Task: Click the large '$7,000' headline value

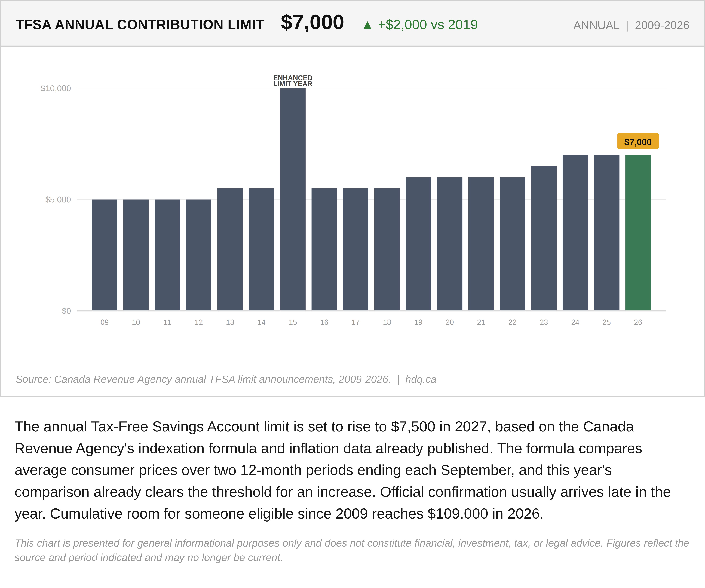Action: coord(312,23)
